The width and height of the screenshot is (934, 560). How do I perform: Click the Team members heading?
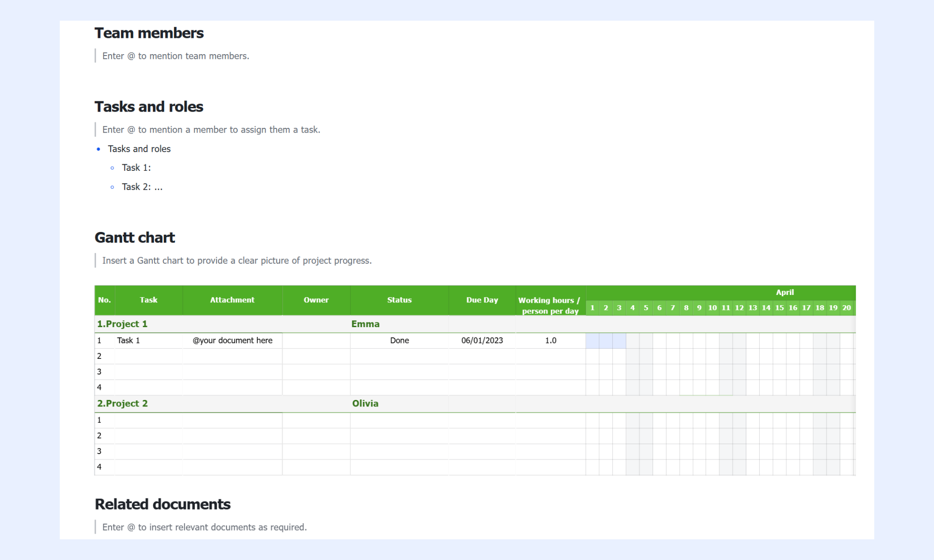(x=149, y=33)
